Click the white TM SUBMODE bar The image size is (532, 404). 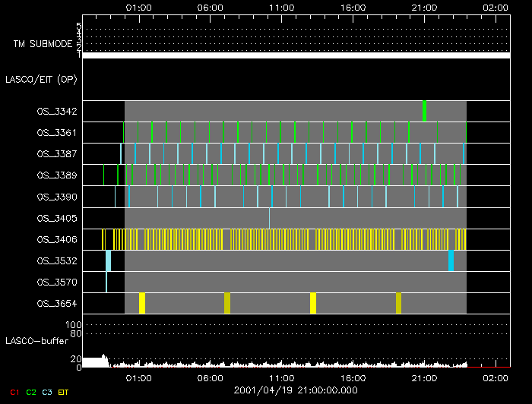coord(296,55)
